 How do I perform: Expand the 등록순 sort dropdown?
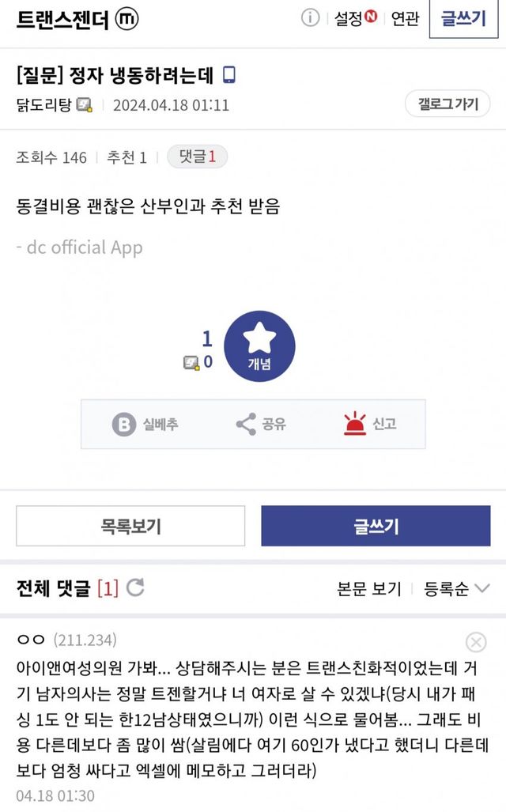coord(457,588)
